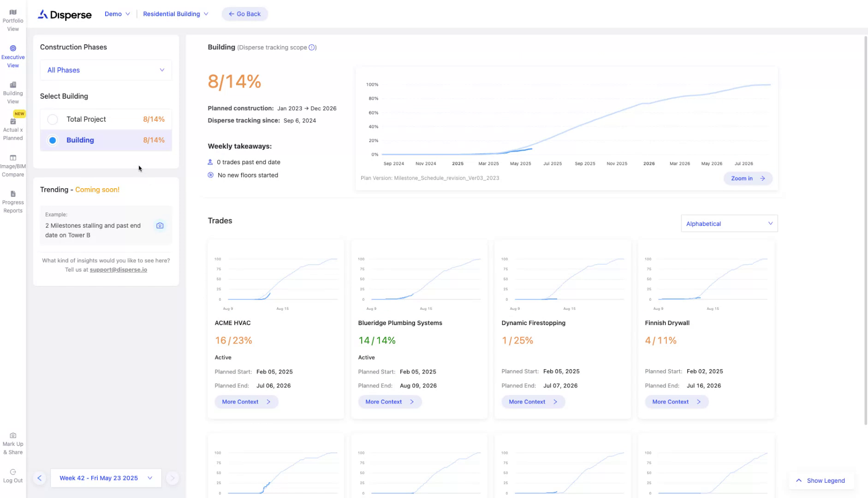Go to previous week arrow
This screenshot has height=498, width=868.
[x=40, y=478]
